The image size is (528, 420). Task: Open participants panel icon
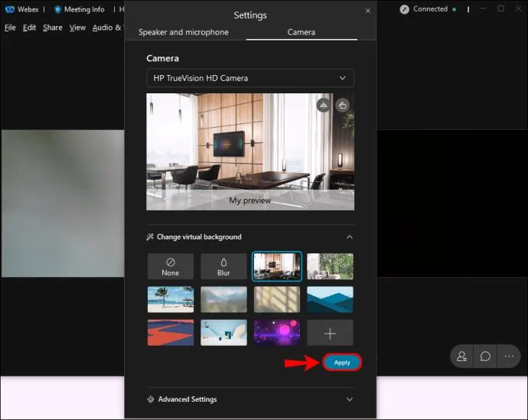point(461,356)
